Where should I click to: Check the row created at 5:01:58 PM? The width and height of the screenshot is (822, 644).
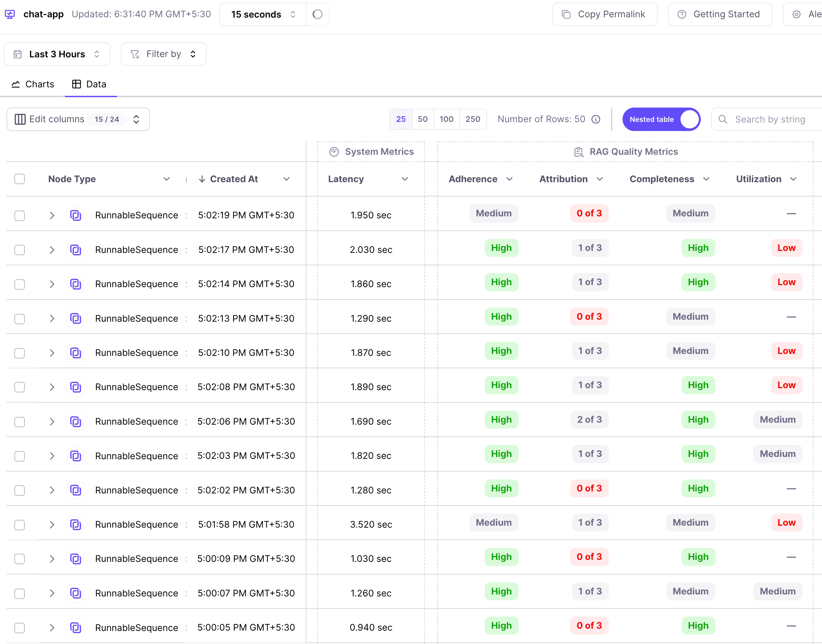click(20, 525)
